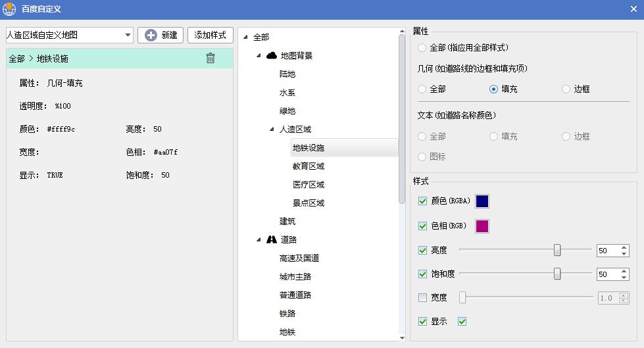Enable the 宽度 checkbox
The height and width of the screenshot is (348, 644).
tap(422, 297)
